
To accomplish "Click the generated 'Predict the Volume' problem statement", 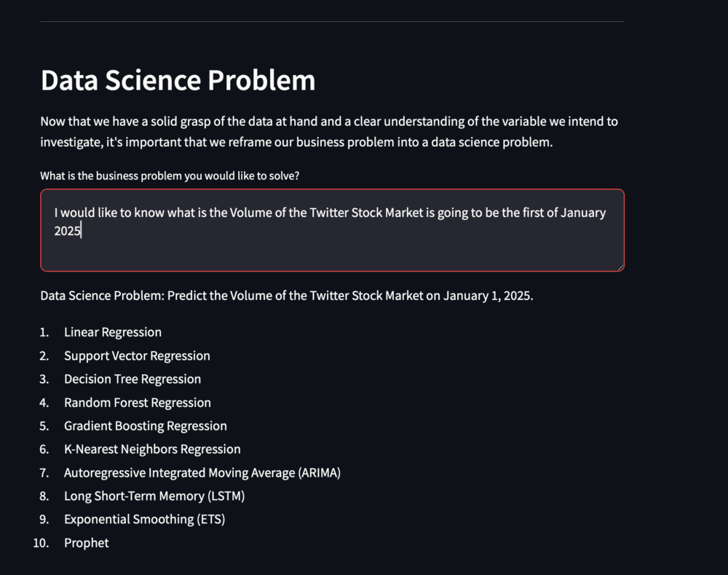I will pyautogui.click(x=286, y=296).
